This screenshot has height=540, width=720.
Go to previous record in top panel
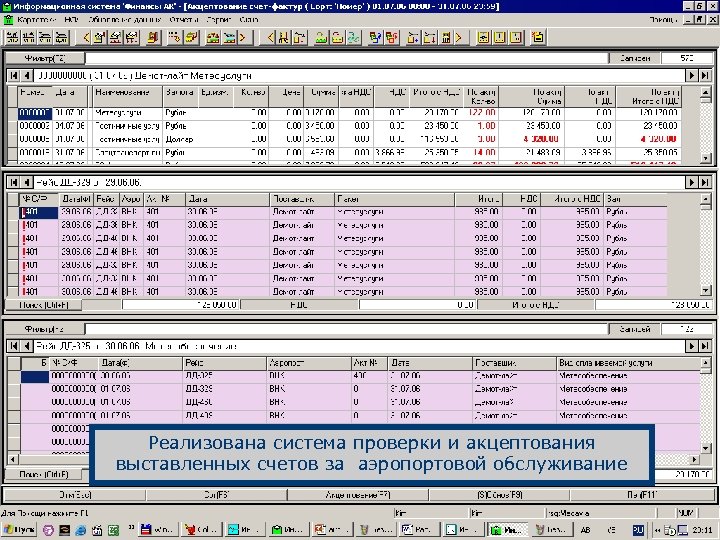click(27, 76)
